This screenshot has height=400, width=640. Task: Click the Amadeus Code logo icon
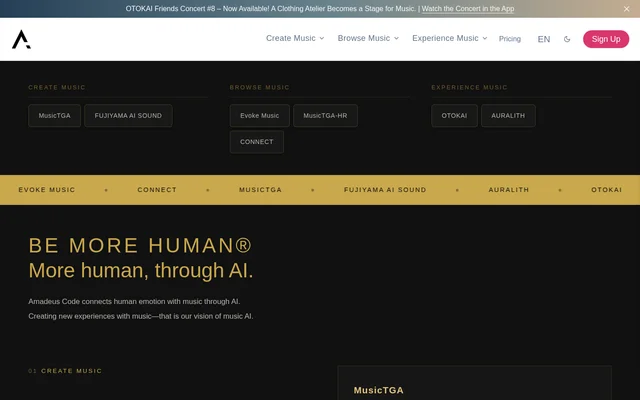click(x=21, y=39)
